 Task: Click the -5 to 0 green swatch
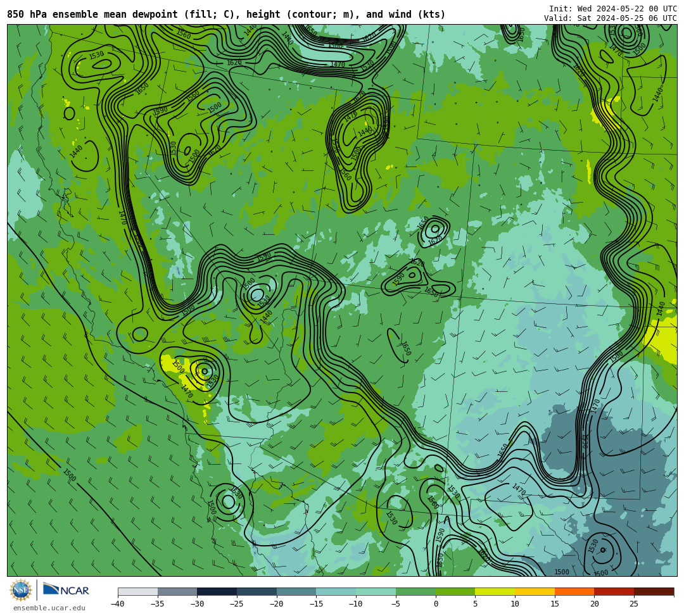click(x=415, y=591)
